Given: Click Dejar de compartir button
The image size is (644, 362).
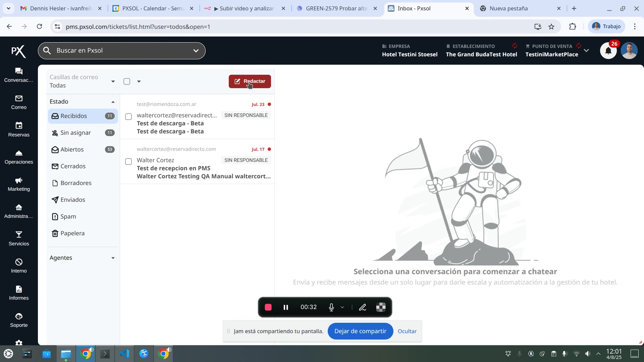Looking at the screenshot, I should 360,331.
